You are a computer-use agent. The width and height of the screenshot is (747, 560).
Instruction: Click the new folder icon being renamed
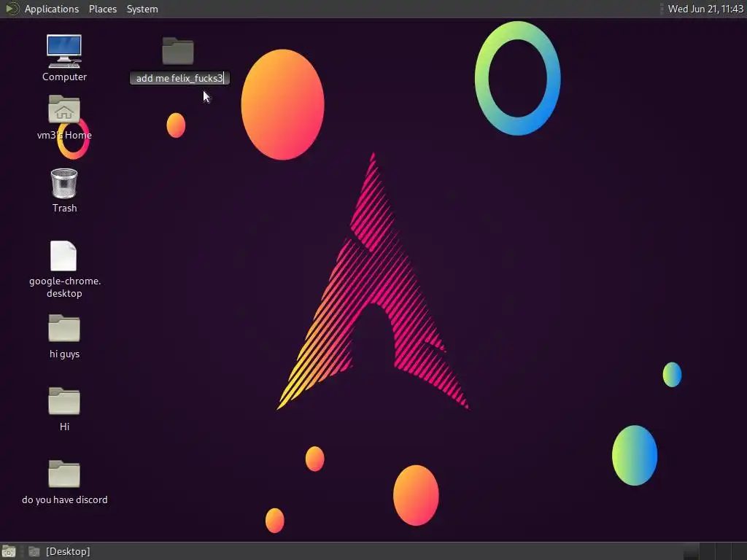click(178, 50)
